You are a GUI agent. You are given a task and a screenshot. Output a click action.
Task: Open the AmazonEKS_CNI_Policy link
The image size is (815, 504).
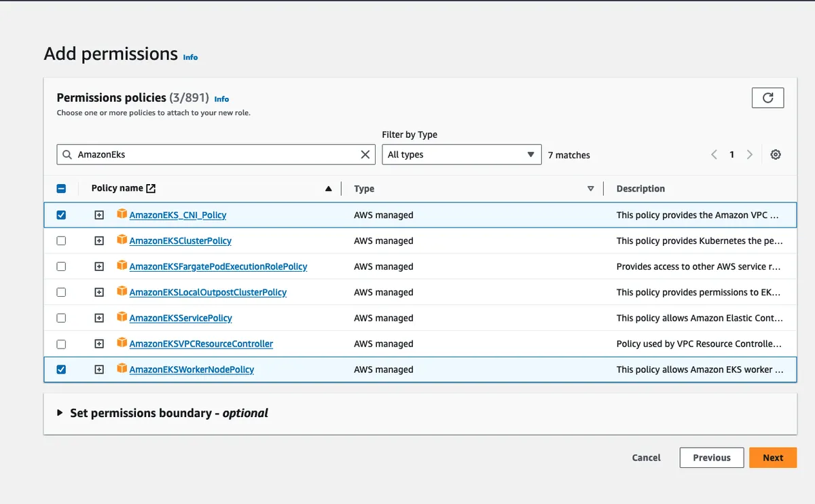click(x=178, y=215)
